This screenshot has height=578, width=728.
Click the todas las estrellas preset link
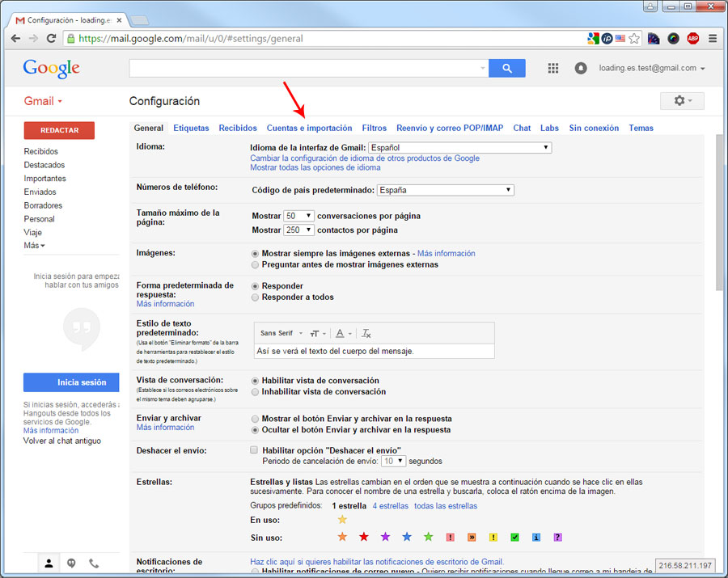click(x=446, y=505)
